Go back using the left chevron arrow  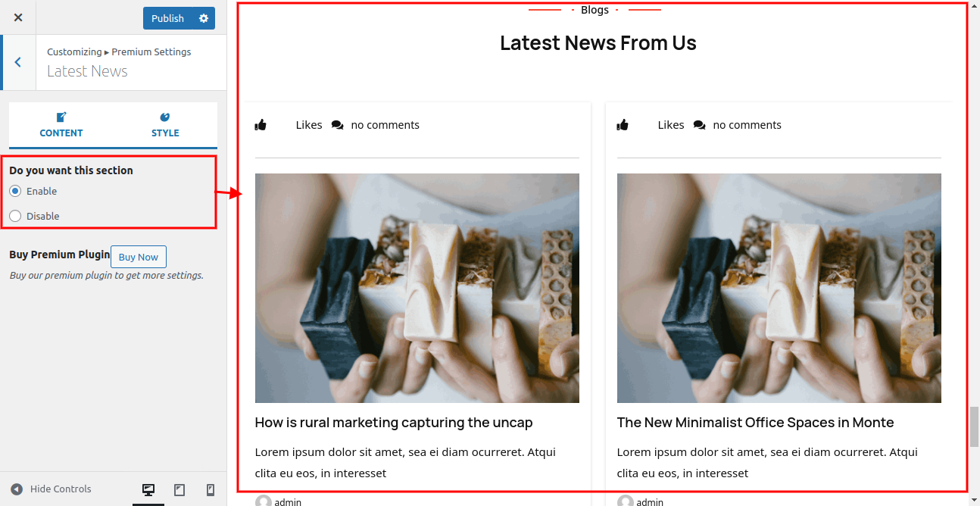[18, 62]
